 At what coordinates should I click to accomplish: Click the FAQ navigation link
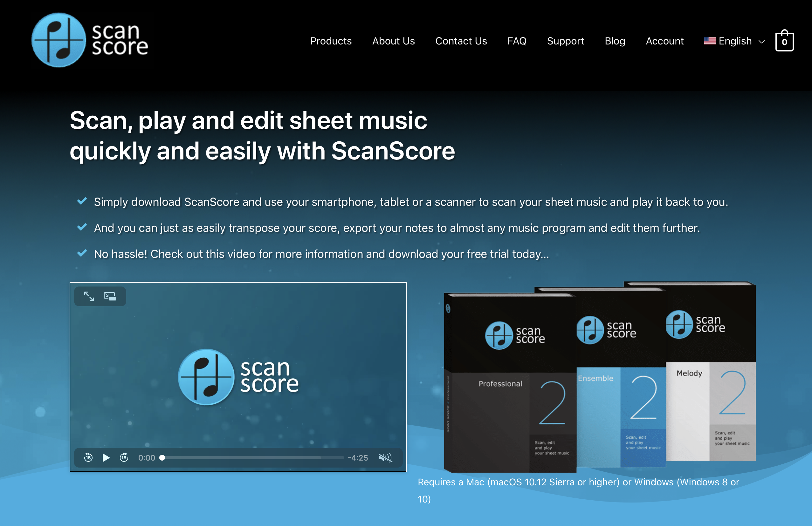coord(517,41)
